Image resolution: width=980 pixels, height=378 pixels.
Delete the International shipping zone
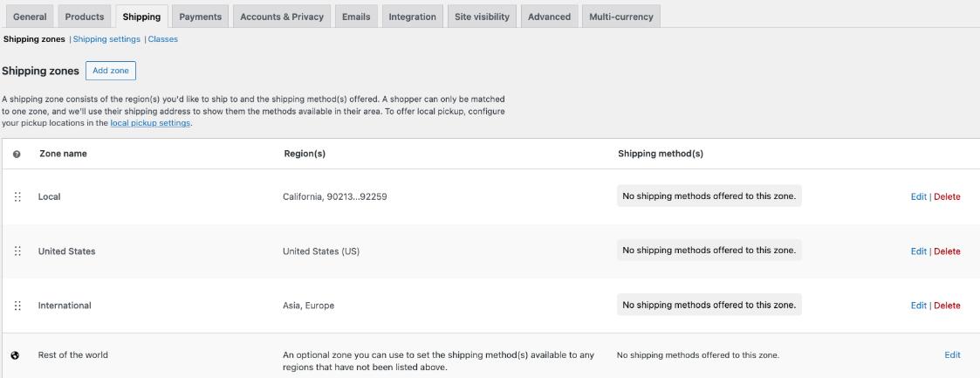[947, 306]
